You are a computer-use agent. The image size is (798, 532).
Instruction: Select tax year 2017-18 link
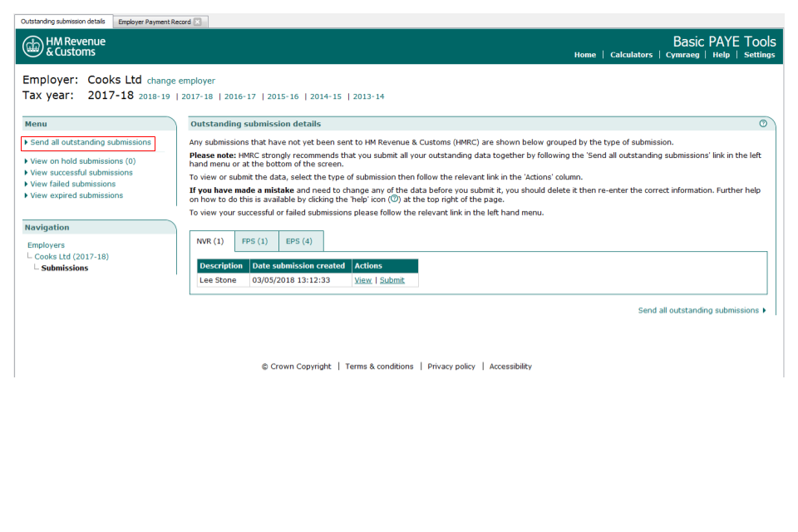coord(197,96)
